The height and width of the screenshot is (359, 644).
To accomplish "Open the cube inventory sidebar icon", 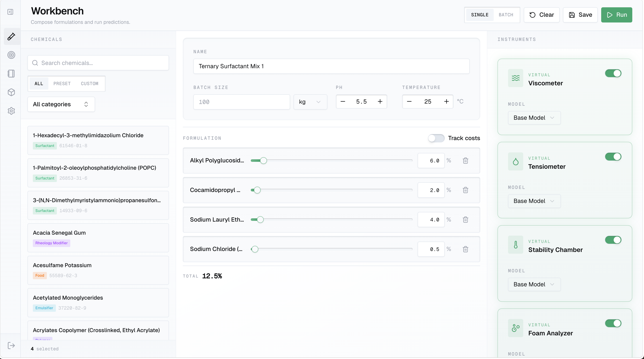I will click(11, 92).
